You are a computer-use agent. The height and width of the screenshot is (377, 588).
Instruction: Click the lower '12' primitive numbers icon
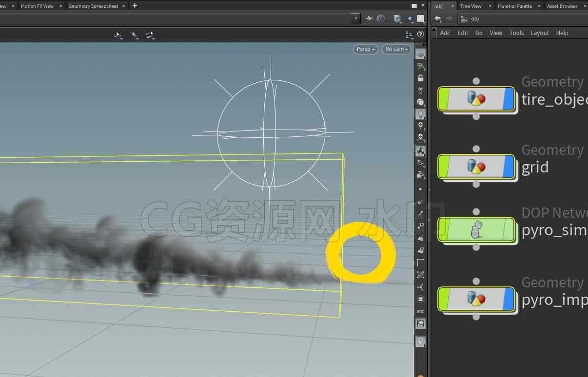click(421, 250)
